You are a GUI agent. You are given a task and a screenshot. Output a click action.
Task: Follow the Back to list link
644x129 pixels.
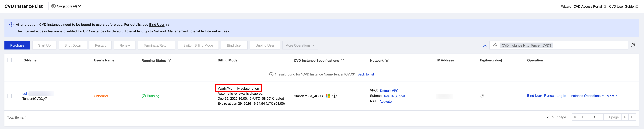[x=366, y=74]
